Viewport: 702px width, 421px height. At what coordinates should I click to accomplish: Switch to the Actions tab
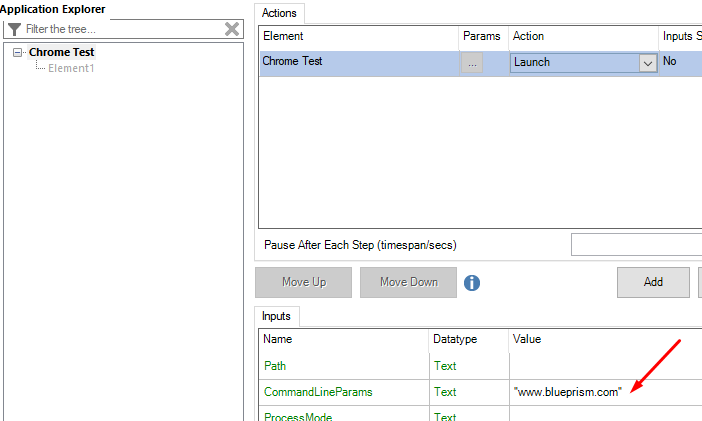(x=280, y=13)
